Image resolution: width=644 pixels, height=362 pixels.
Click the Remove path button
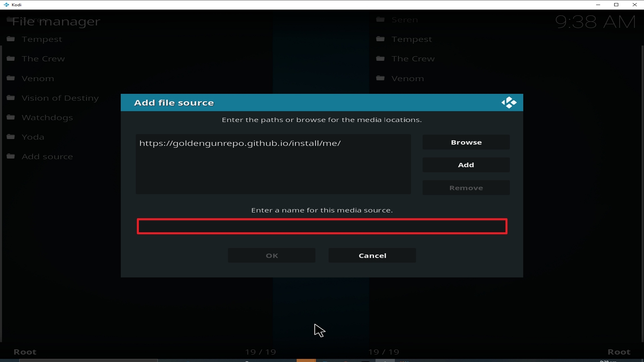[x=466, y=188]
